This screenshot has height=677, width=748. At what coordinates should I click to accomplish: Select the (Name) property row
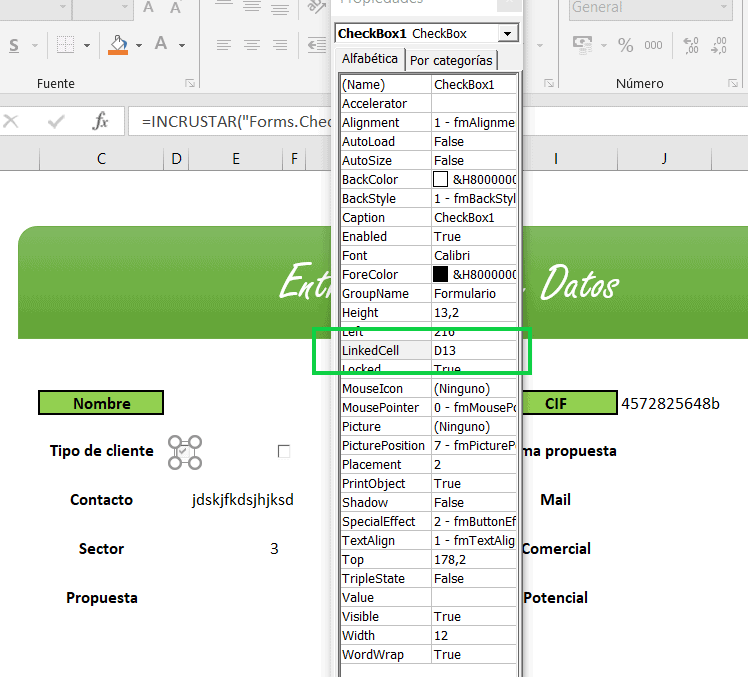coord(429,84)
